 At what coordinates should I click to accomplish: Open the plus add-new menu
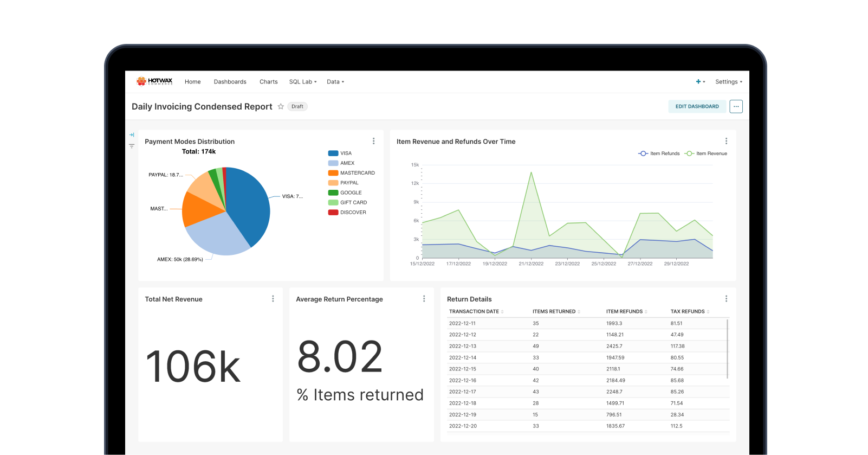point(701,82)
